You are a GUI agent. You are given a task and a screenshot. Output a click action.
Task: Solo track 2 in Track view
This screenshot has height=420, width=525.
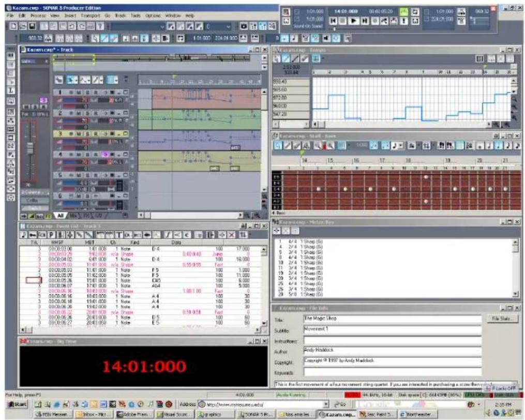coord(88,113)
